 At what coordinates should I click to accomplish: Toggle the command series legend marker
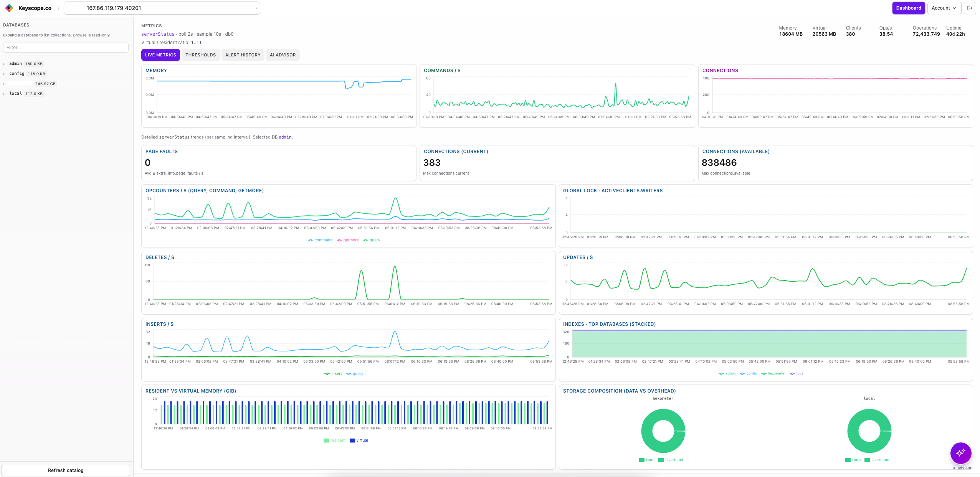point(311,240)
